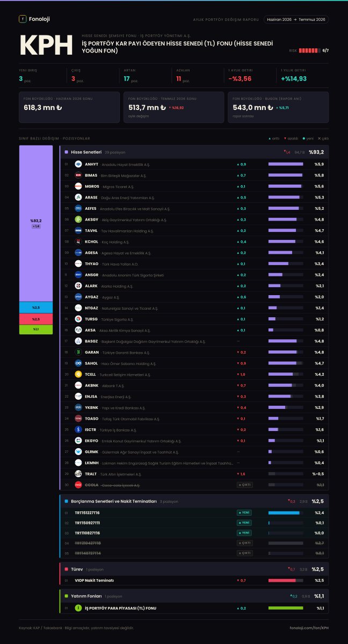Screen dimensions: 348x644
Task: Click the purple %93,2 allocation bar segment
Action: pyautogui.click(x=36, y=223)
